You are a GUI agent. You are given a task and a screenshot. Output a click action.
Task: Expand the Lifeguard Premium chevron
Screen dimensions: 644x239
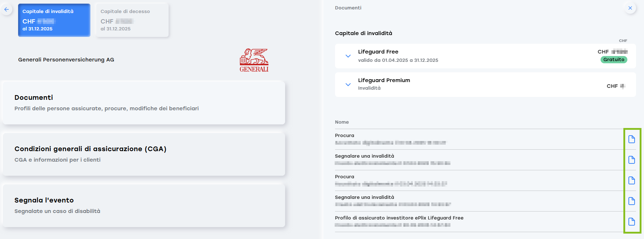pos(348,85)
